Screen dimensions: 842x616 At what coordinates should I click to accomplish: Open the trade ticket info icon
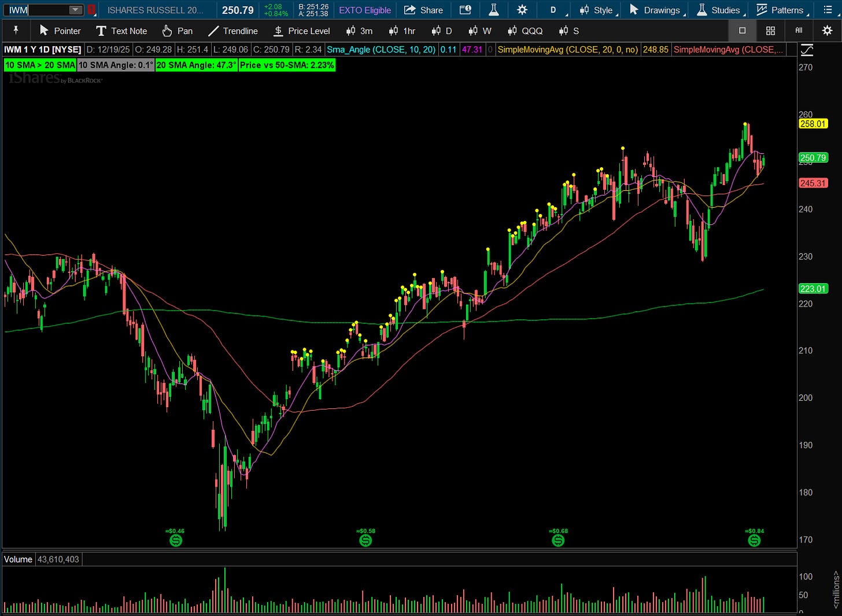[465, 10]
